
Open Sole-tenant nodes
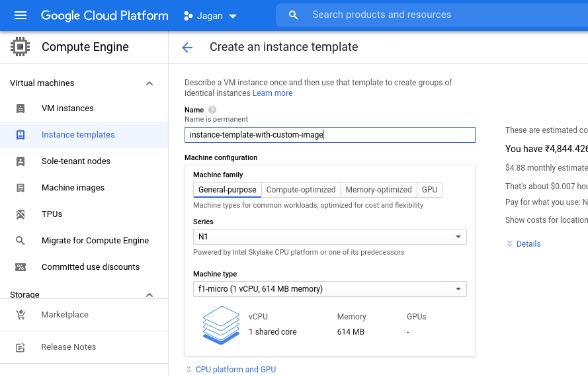[76, 161]
